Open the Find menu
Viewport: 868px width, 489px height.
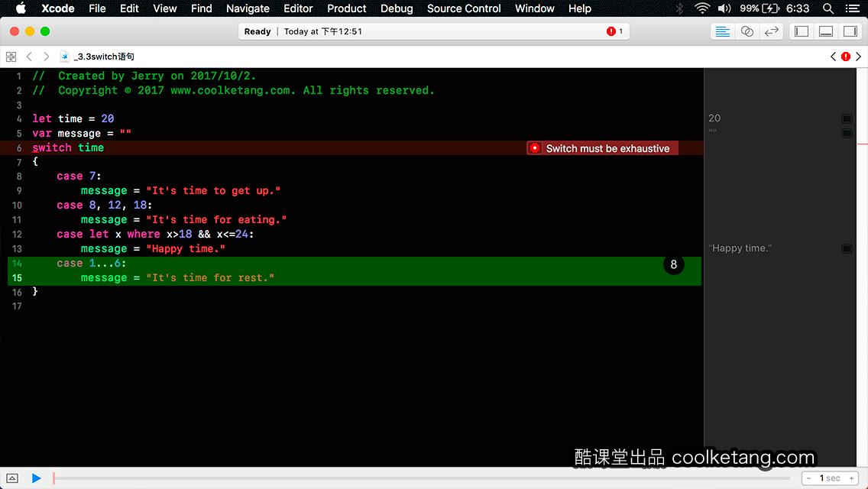(x=201, y=8)
